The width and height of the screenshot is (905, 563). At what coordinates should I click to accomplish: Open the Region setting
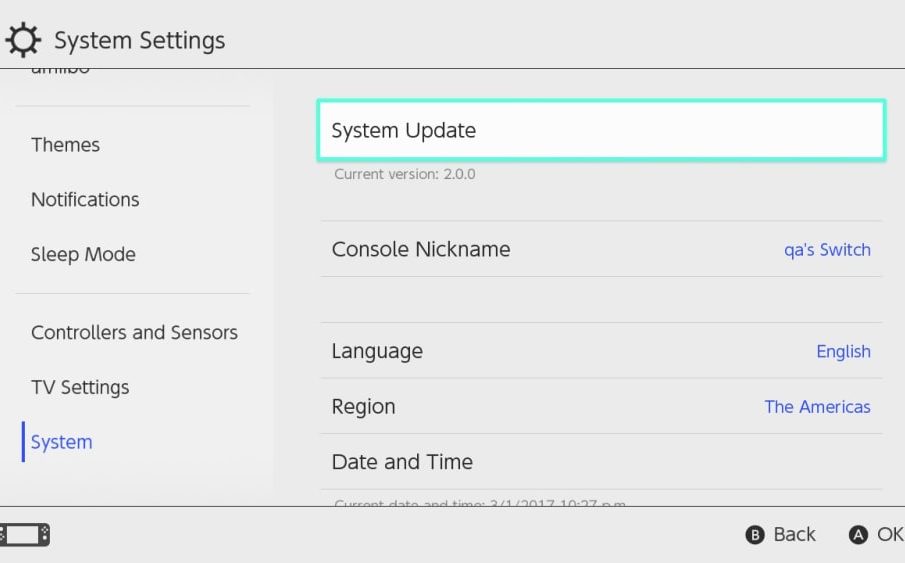coord(364,407)
